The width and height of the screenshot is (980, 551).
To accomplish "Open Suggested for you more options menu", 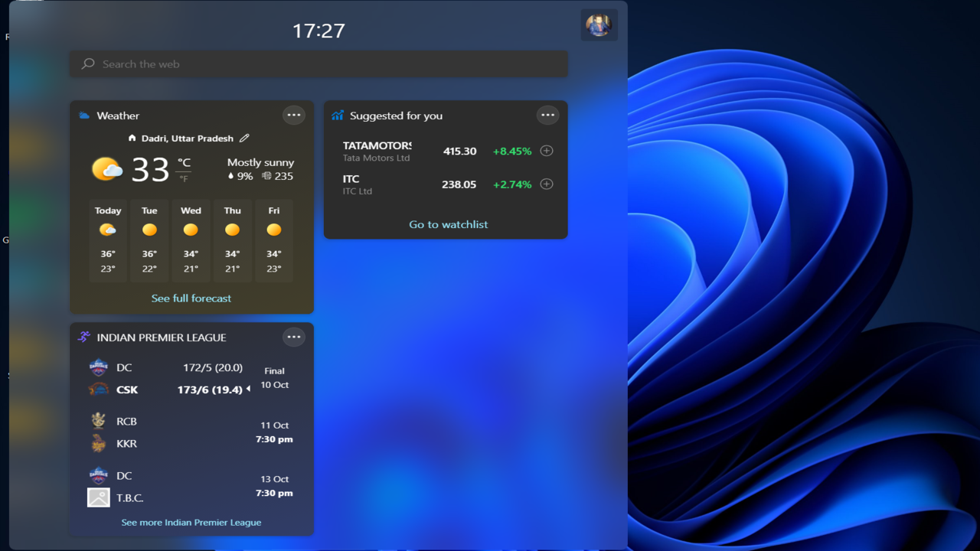I will 547,116.
